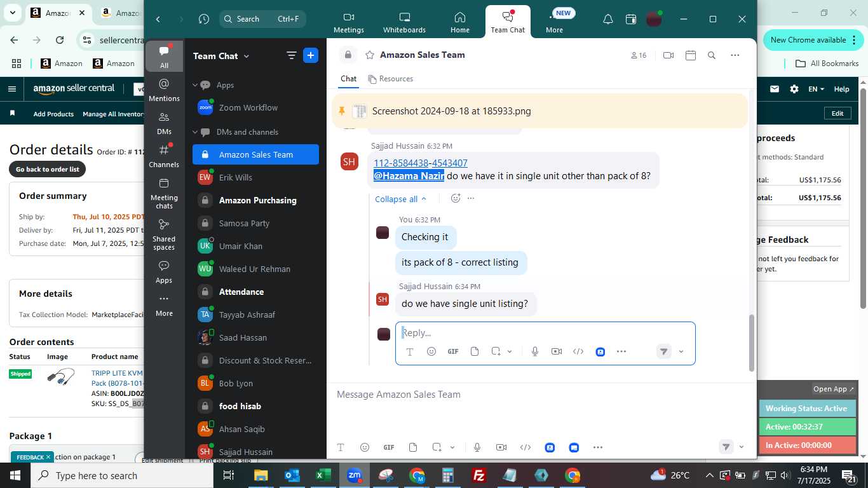
Task: Toggle formatting in the main message composer
Action: click(x=340, y=447)
